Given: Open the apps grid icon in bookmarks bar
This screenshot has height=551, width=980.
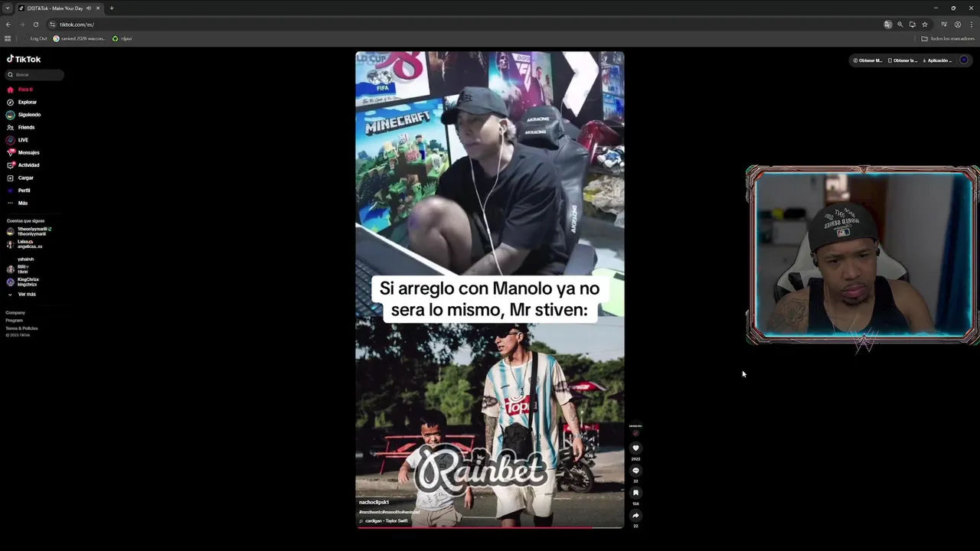Looking at the screenshot, I should click(x=8, y=38).
